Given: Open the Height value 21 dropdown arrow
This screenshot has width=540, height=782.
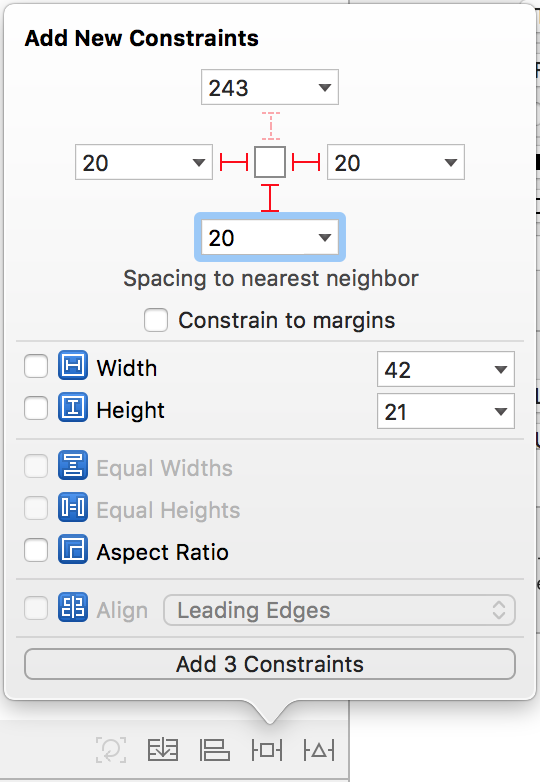Looking at the screenshot, I should 501,411.
